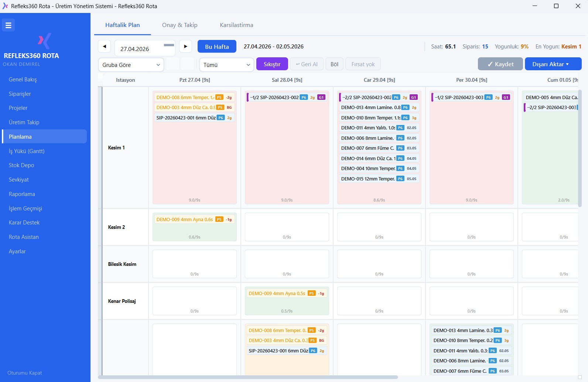This screenshot has width=588, height=382.
Task: Open the Dışarı Aktar export menu
Action: coord(553,64)
